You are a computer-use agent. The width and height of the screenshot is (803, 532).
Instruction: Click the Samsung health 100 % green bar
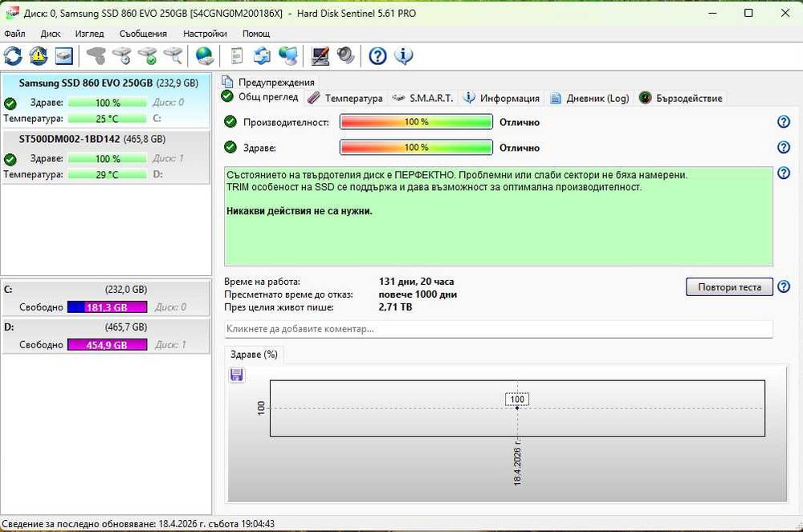(x=108, y=103)
